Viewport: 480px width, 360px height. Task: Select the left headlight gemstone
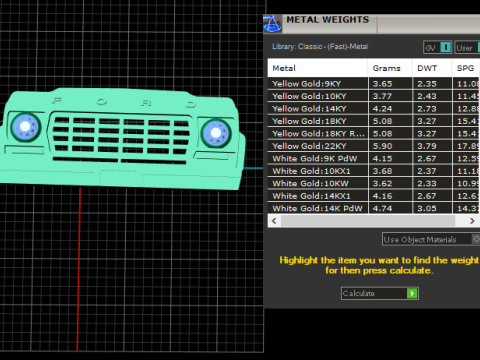25,127
